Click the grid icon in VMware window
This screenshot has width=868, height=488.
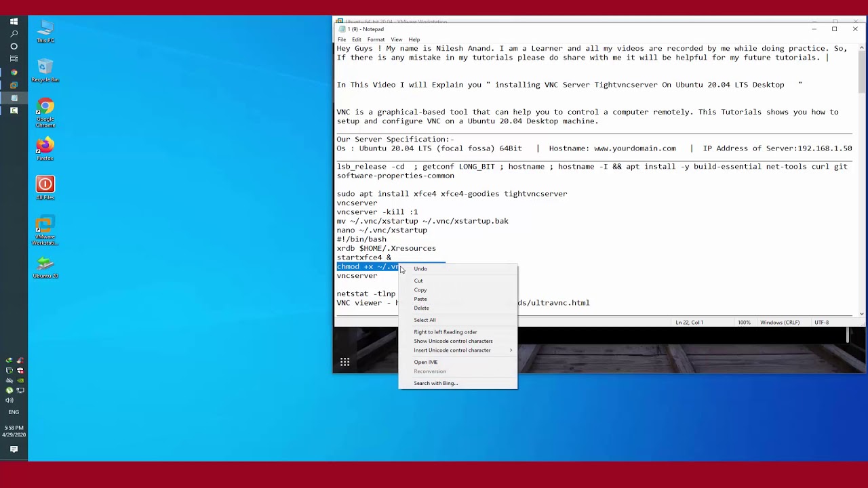click(344, 362)
